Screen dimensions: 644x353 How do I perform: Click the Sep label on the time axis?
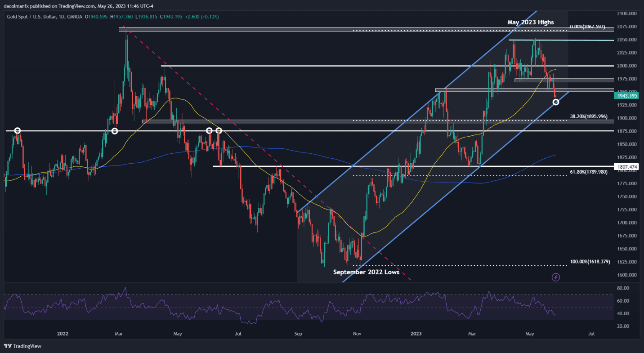click(297, 334)
